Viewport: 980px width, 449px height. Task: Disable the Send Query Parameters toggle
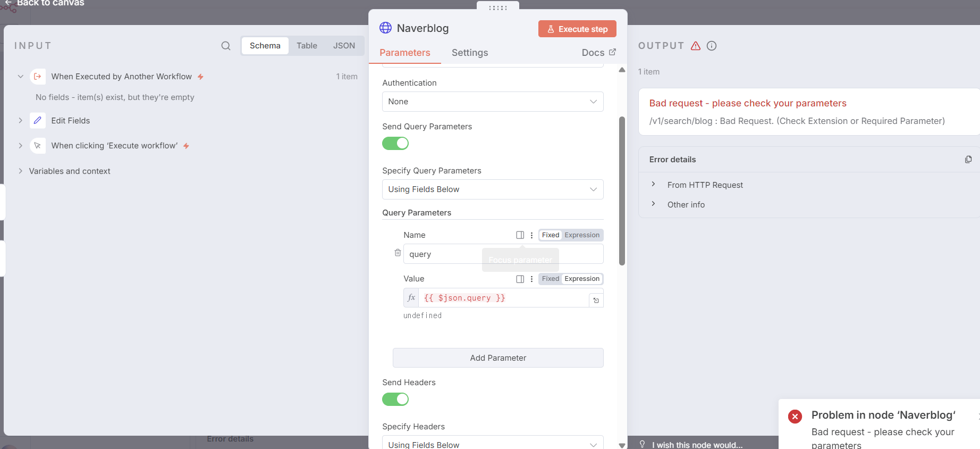pos(395,144)
